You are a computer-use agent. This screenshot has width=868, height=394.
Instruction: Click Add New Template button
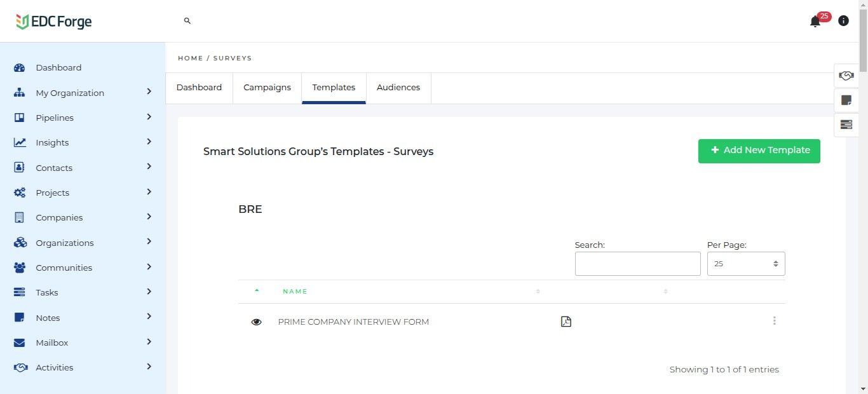(x=759, y=151)
